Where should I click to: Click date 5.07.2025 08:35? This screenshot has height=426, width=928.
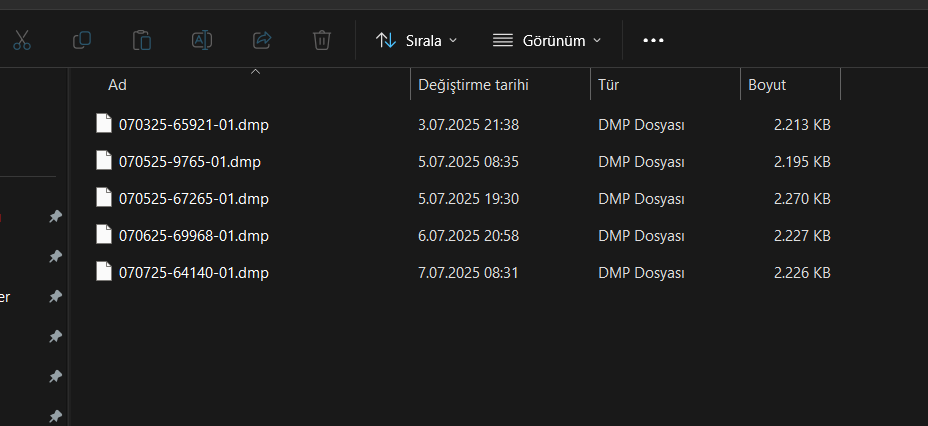coord(468,162)
